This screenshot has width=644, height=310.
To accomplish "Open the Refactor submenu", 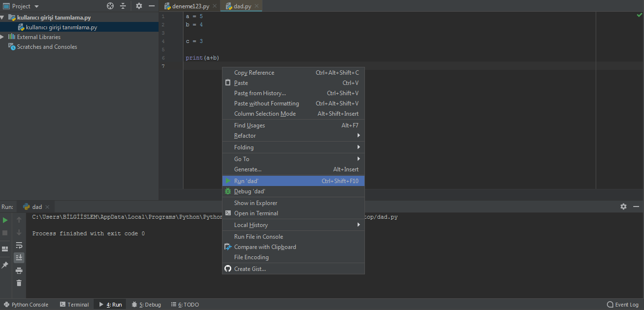I will (x=293, y=136).
